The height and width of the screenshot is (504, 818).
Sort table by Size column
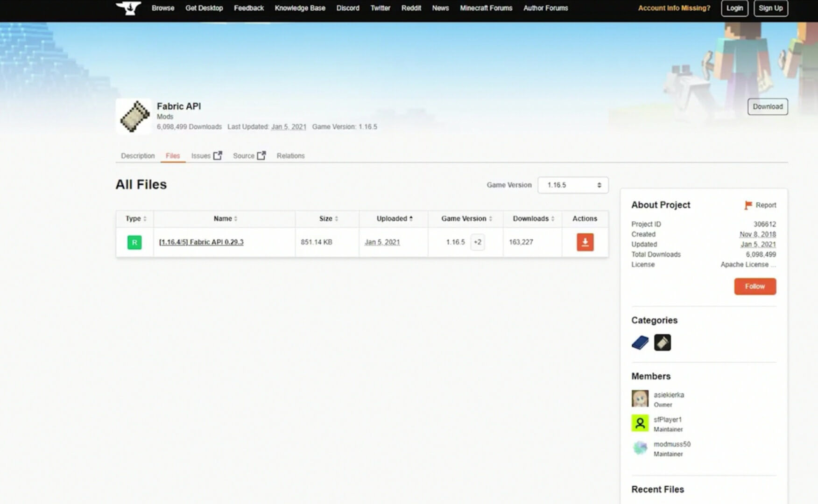click(x=328, y=218)
